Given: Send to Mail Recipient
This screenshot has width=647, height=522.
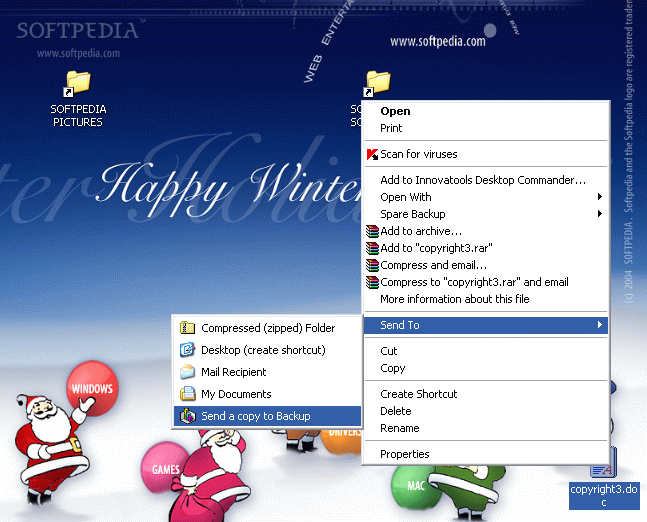Looking at the screenshot, I should (267, 372).
